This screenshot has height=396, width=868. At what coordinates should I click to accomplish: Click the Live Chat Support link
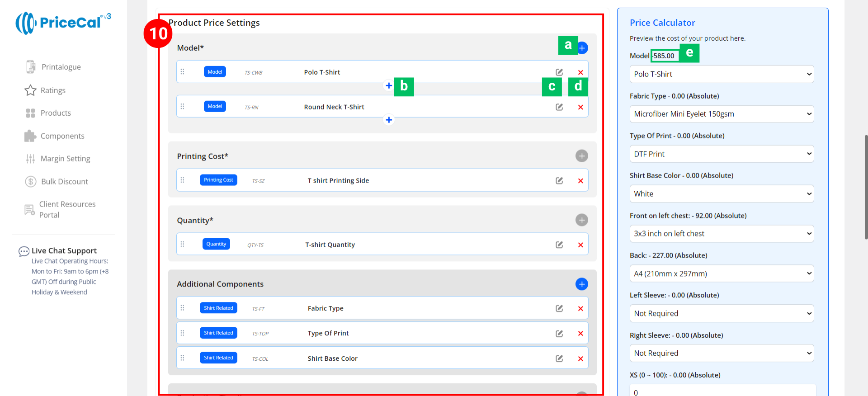(x=64, y=250)
